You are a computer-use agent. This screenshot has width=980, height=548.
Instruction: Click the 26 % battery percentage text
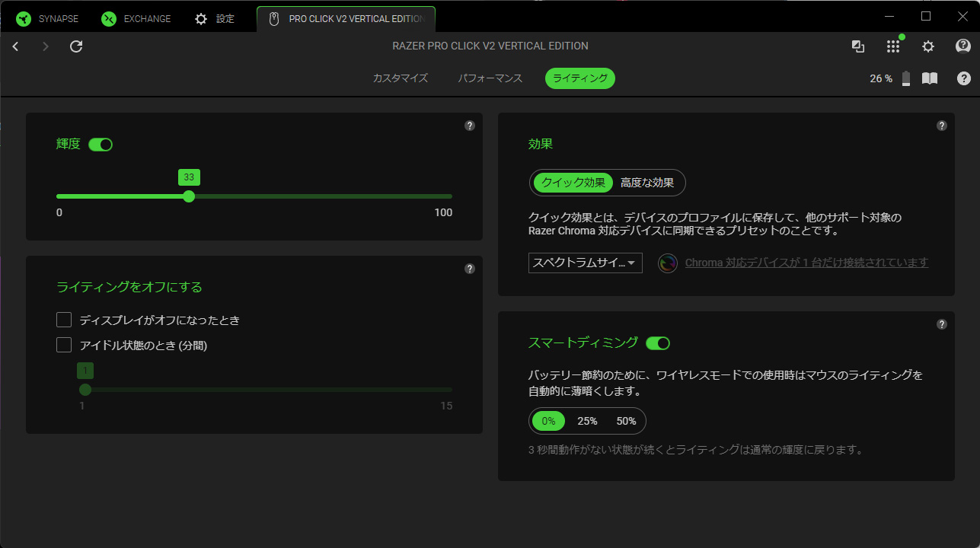coord(881,78)
